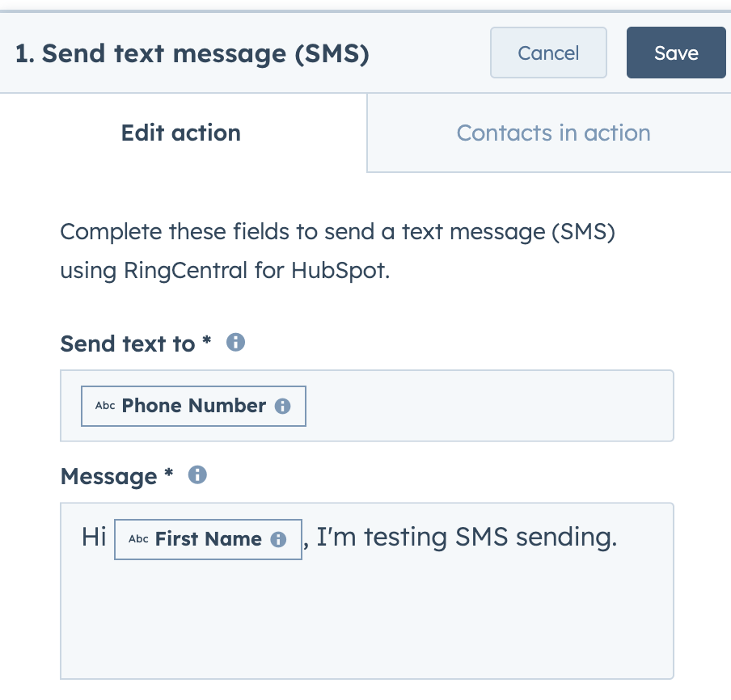
Task: Click the info icon inside Phone Number token
Action: 282,406
